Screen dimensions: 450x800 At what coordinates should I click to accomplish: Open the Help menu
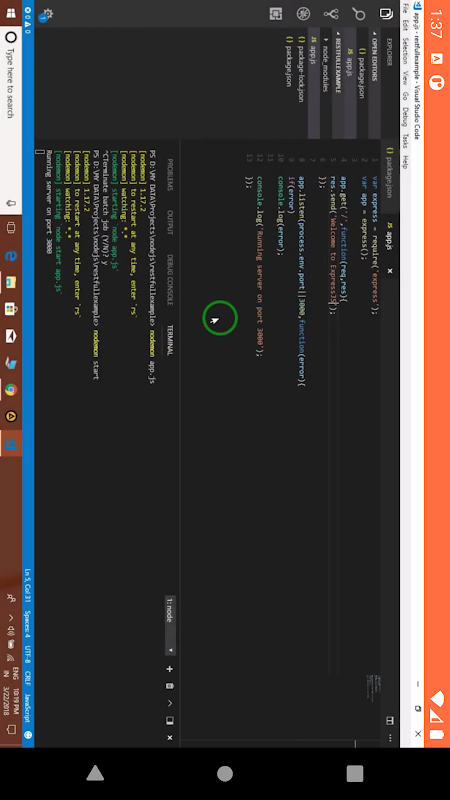(x=405, y=163)
